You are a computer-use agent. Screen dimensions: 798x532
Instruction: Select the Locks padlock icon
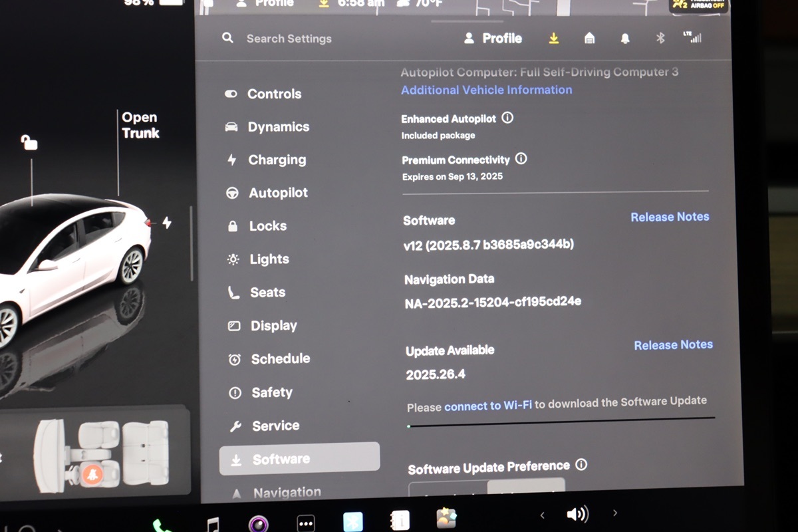233,226
